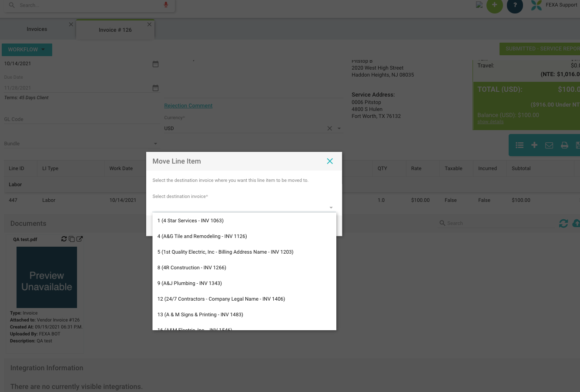
Task: Expand the destination invoice dropdown arrow
Action: point(331,208)
